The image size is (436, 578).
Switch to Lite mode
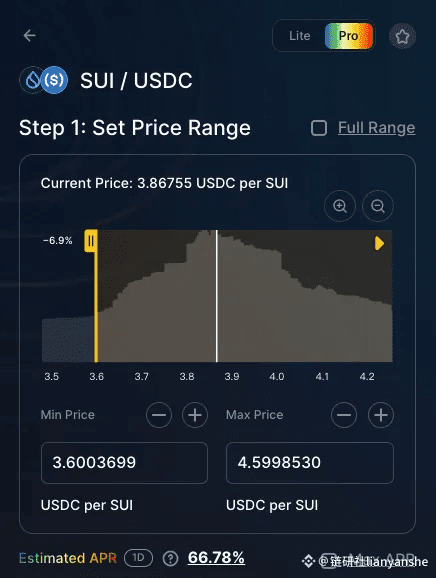click(300, 36)
